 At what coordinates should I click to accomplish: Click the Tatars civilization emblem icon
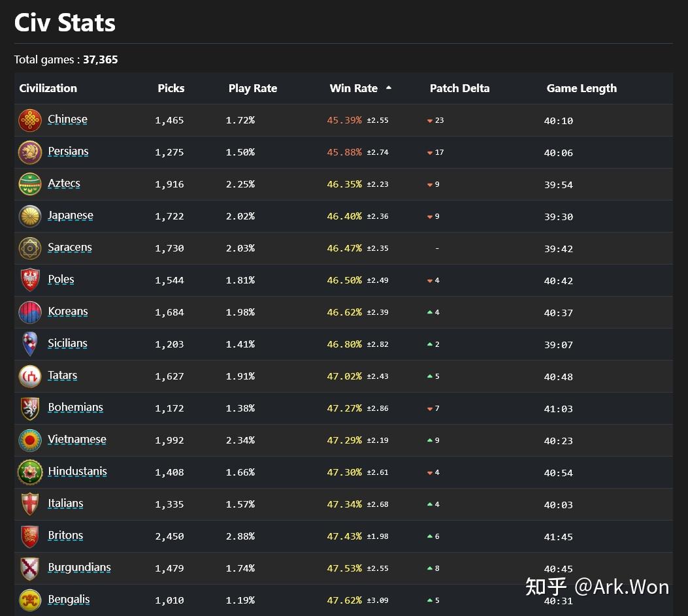[30, 376]
